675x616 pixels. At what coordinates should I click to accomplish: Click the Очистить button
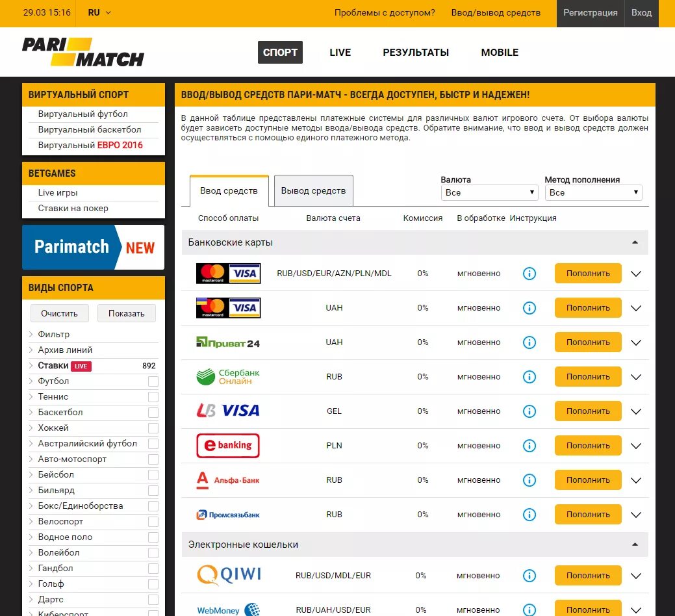tap(59, 313)
